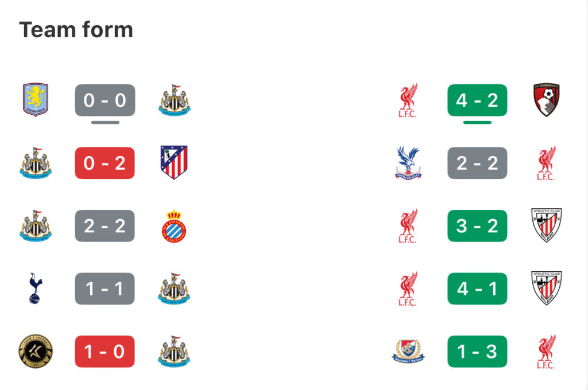Click the Liverpool crest beside 4 - 2
588x390 pixels.
tap(408, 100)
